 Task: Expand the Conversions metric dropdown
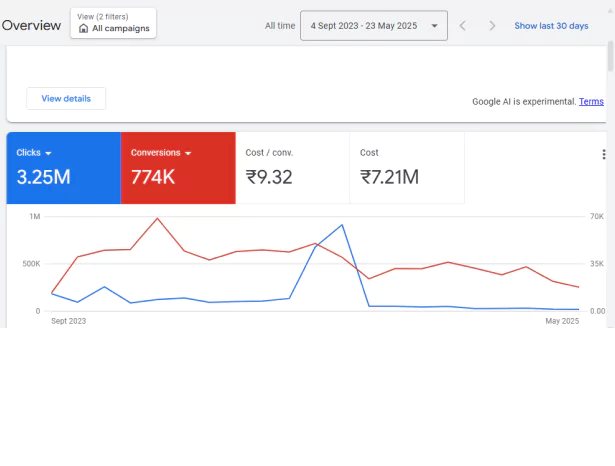pyautogui.click(x=188, y=153)
